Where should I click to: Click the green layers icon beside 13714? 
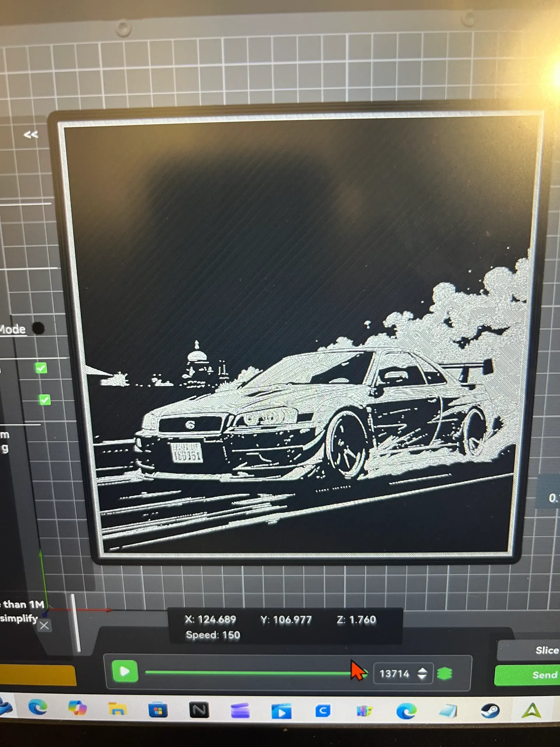pos(444,673)
